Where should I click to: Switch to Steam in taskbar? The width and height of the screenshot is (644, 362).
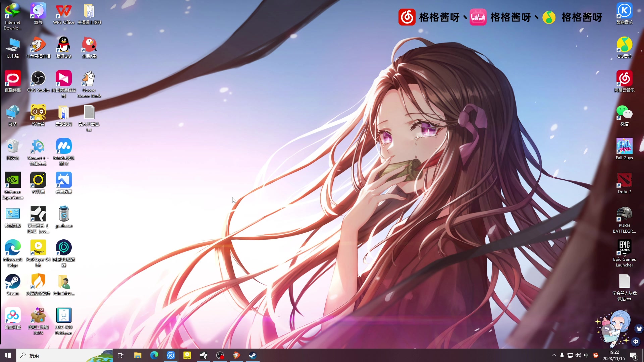[x=253, y=355]
